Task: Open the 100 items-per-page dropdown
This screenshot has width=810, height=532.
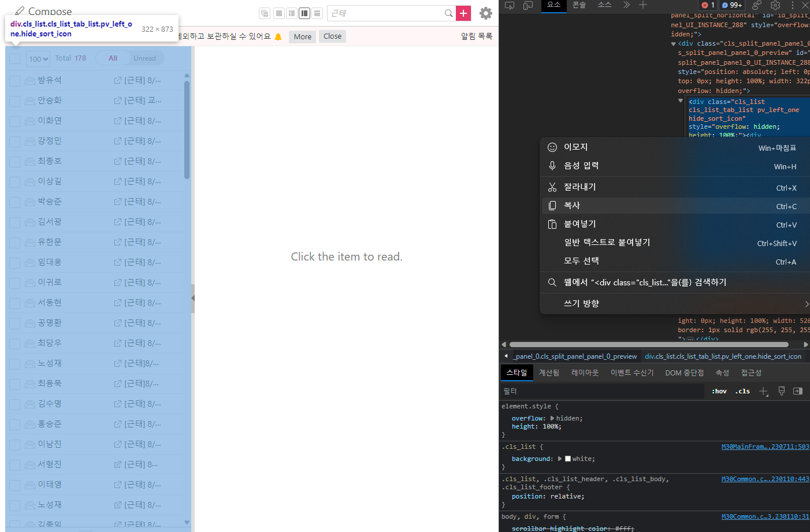Action: [38, 58]
